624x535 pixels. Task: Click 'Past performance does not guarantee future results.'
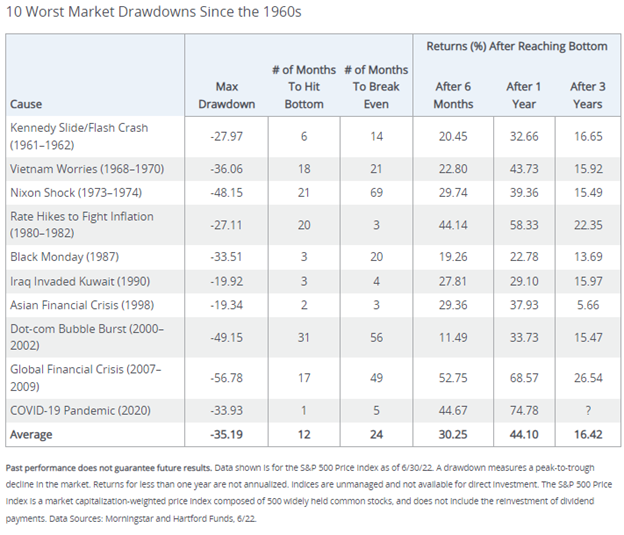(109, 468)
